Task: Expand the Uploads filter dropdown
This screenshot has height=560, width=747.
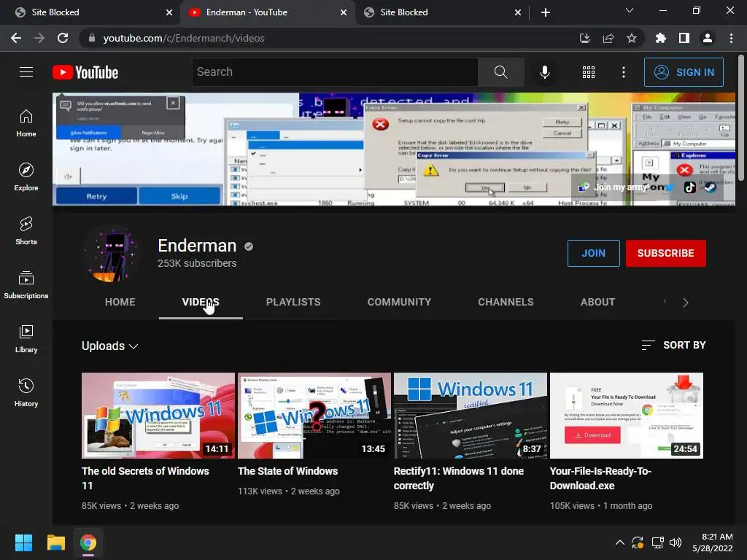Action: (109, 346)
